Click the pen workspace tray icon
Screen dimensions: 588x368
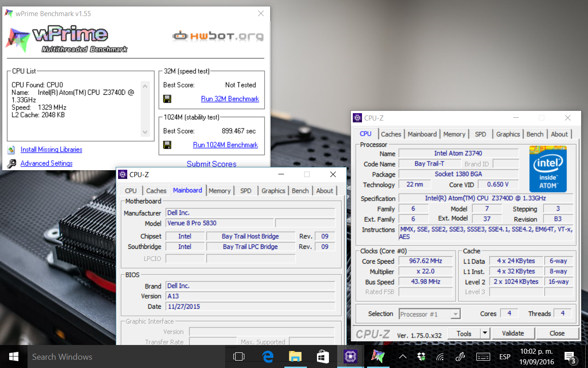tap(461, 356)
